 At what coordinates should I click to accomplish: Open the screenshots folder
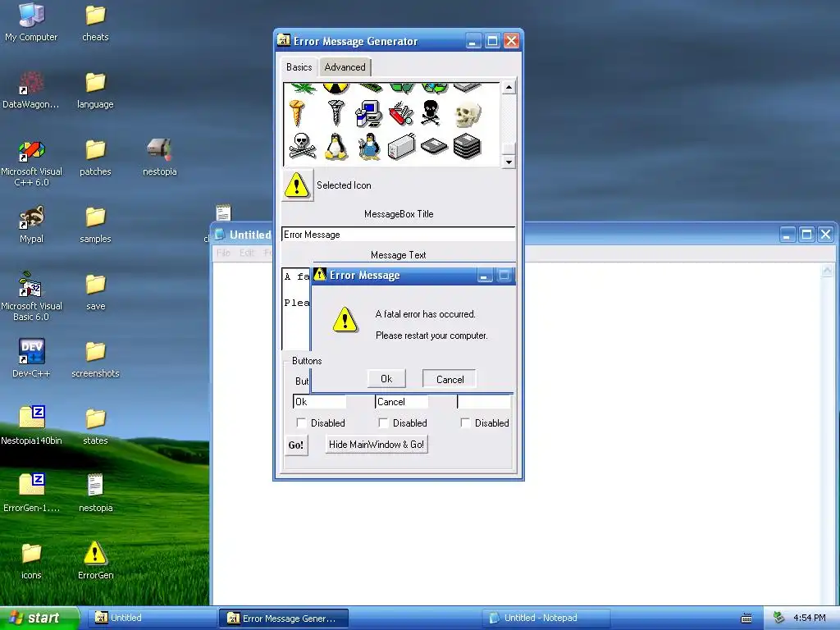[95, 358]
